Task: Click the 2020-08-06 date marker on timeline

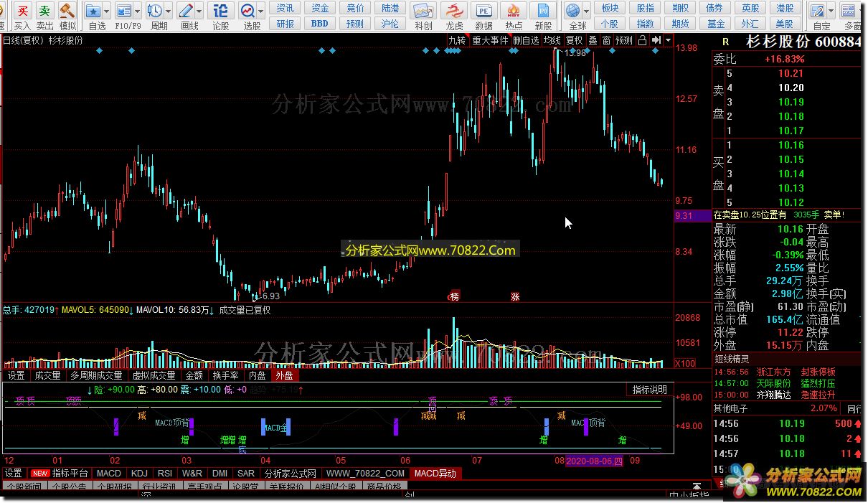Action: [x=595, y=461]
